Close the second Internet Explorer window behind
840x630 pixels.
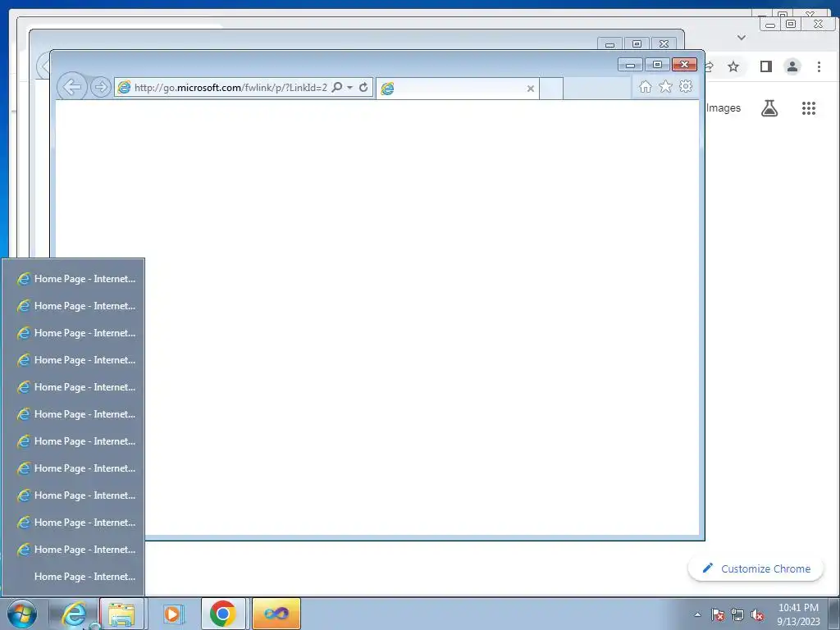coord(664,44)
